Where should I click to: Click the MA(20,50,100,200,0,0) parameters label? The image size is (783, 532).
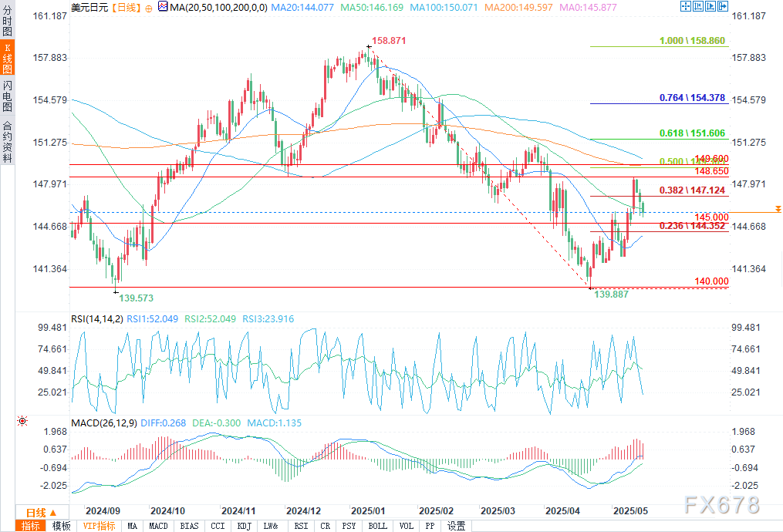coord(218,8)
